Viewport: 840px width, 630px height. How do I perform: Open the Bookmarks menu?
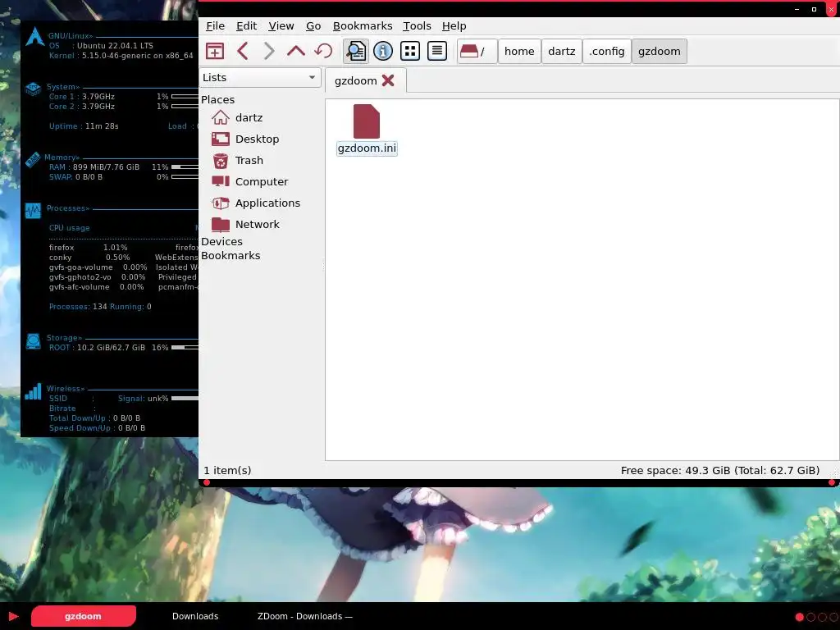(362, 25)
